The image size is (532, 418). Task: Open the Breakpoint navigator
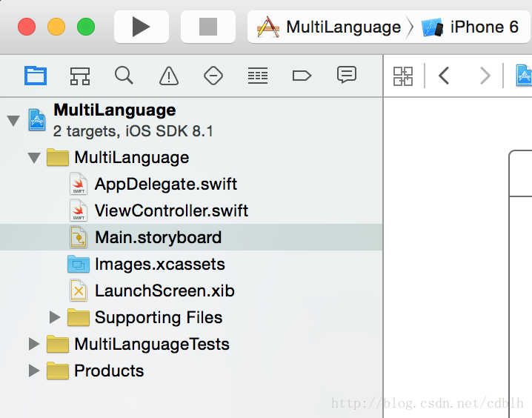pyautogui.click(x=302, y=76)
